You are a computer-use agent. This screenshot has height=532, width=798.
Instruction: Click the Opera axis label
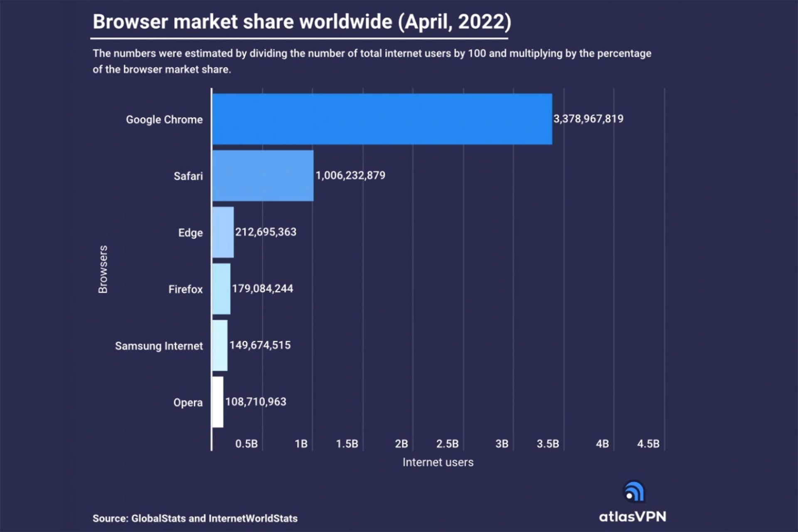pos(188,403)
